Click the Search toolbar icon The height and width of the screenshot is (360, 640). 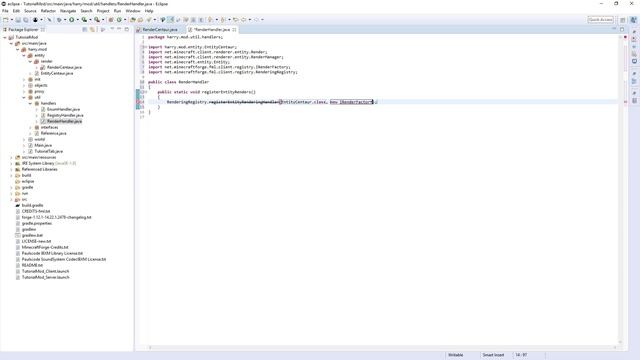[x=149, y=20]
